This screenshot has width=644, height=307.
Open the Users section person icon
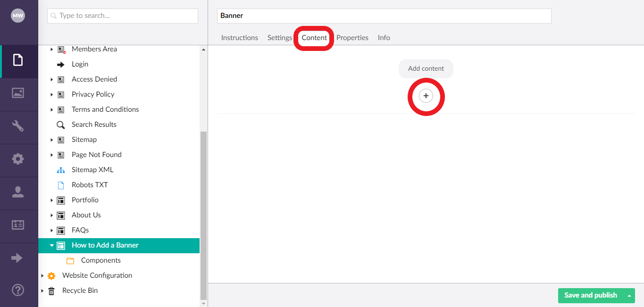pyautogui.click(x=18, y=192)
